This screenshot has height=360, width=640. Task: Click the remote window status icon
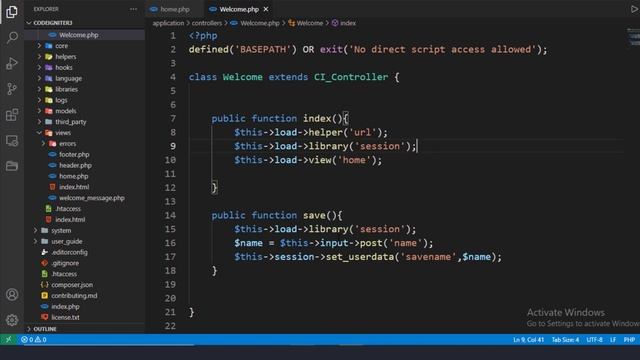click(8, 340)
